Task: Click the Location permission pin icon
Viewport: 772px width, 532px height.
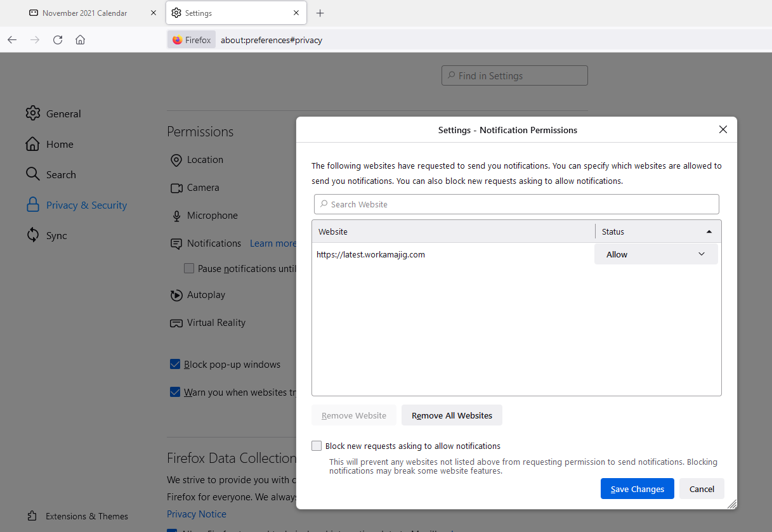Action: pyautogui.click(x=176, y=160)
